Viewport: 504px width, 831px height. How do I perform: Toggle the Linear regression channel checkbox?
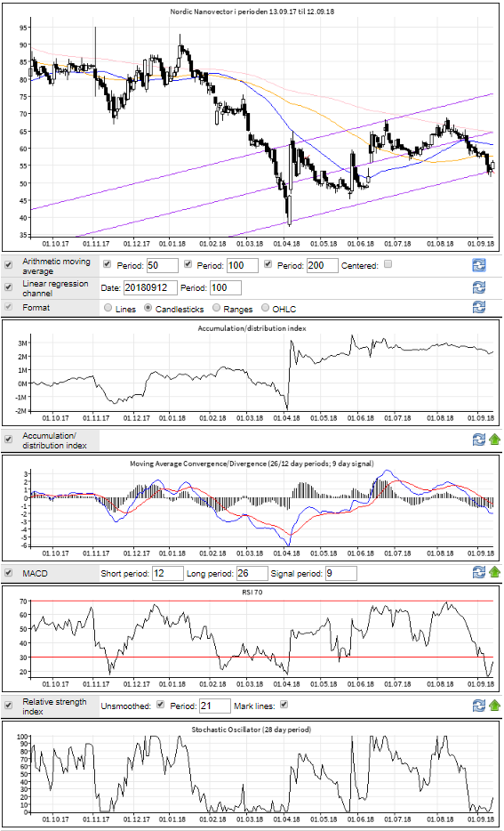(9, 287)
